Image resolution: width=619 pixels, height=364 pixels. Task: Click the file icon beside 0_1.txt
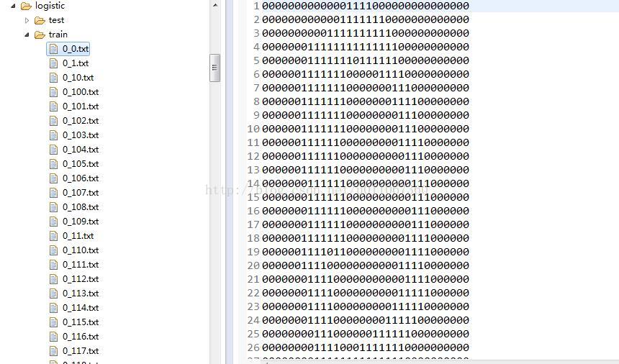[54, 63]
